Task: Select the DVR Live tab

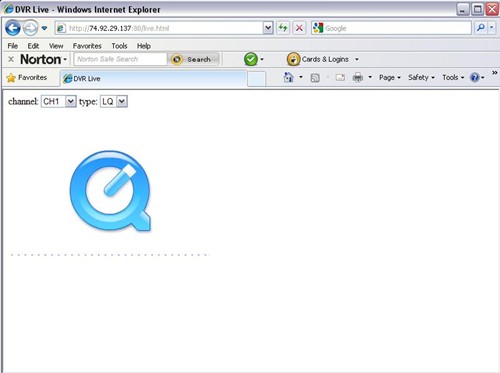Action: [153, 79]
